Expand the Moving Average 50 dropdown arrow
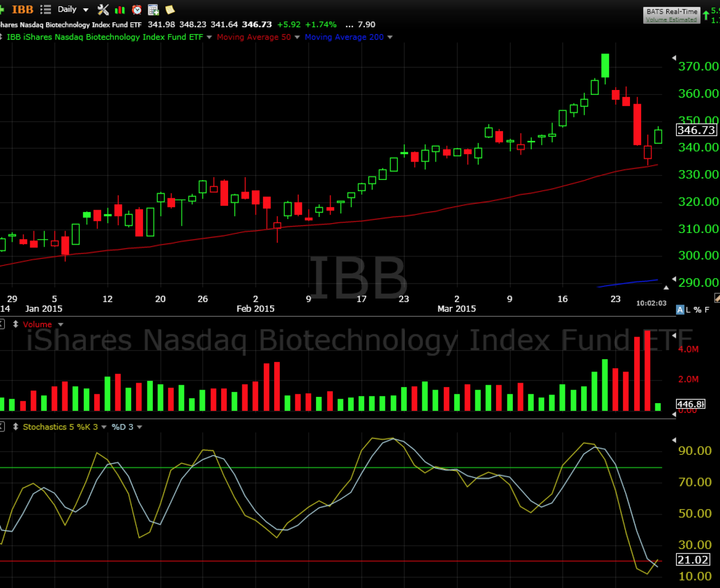Screen dimensions: 720x588 pyautogui.click(x=297, y=37)
